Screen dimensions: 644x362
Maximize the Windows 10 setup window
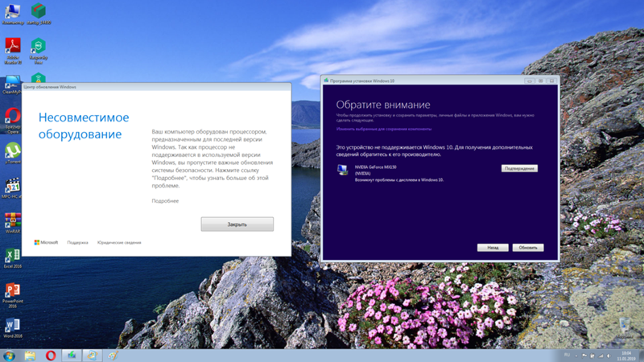(x=540, y=81)
